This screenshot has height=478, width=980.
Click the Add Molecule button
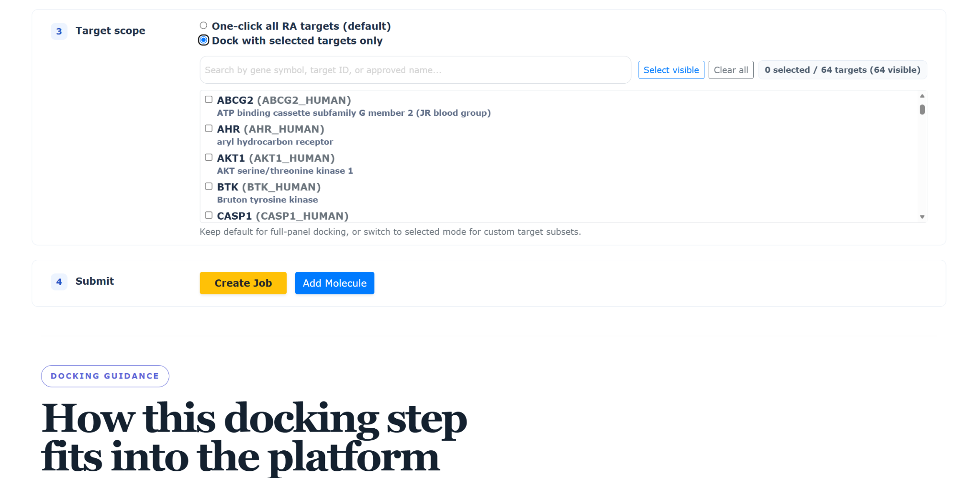click(334, 283)
